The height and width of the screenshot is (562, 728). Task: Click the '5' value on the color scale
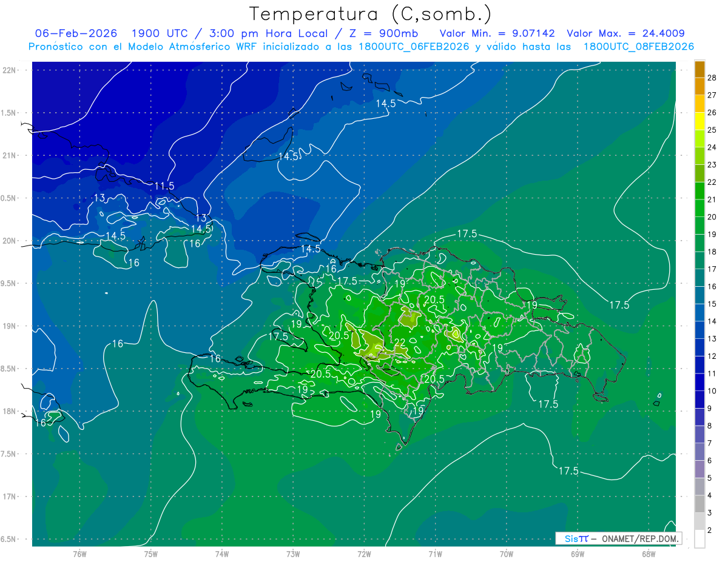pyautogui.click(x=710, y=478)
